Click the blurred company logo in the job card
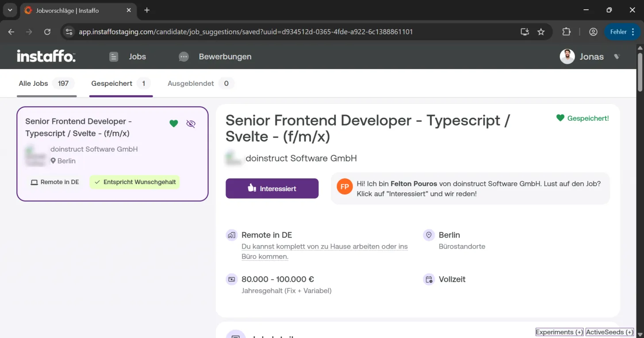This screenshot has height=338, width=644. pos(36,155)
